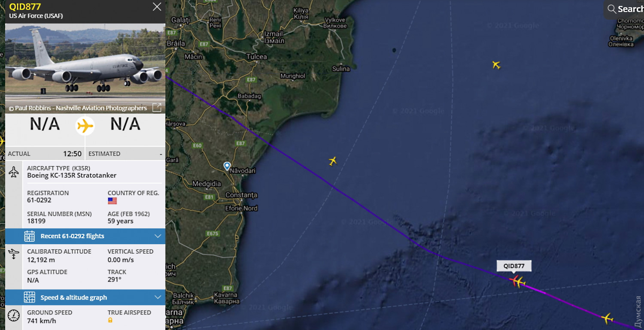Viewport: 644px width, 330px height.
Task: Click the true airspeed lock icon
Action: 110,321
